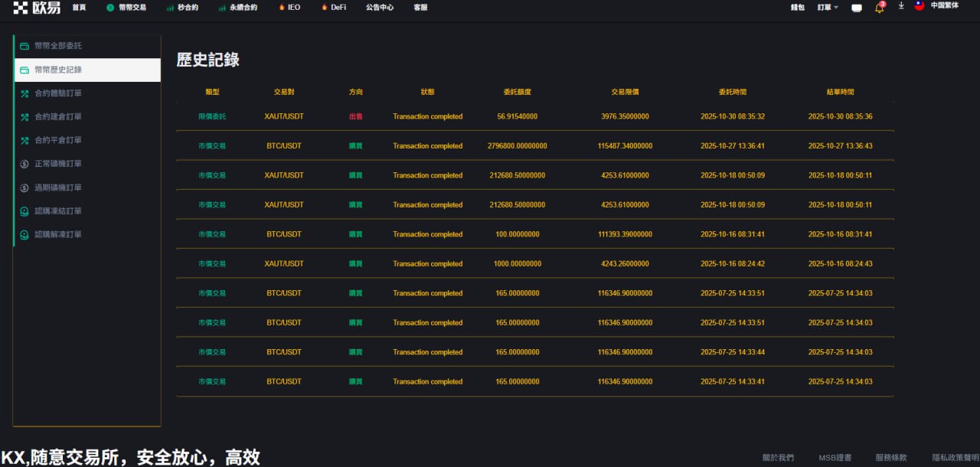Click the XAUT/USDT pair in the 限價委託 row
Screen dimensions: 980x467
284,116
